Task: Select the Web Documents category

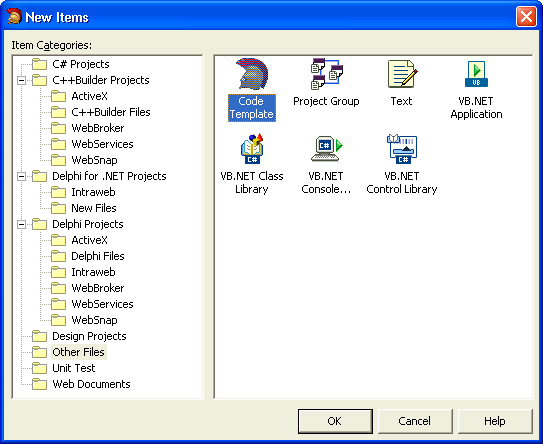Action: pyautogui.click(x=91, y=384)
